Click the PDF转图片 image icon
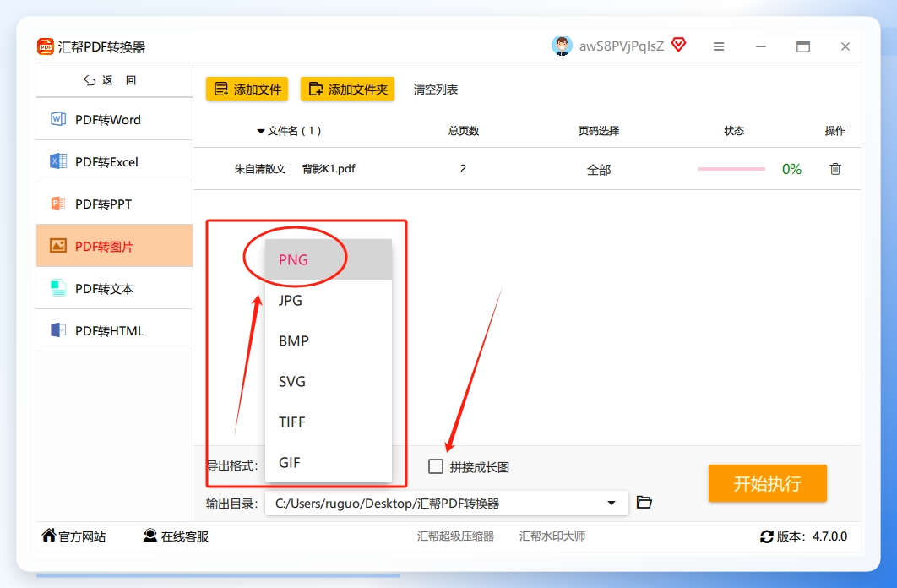 coord(57,245)
